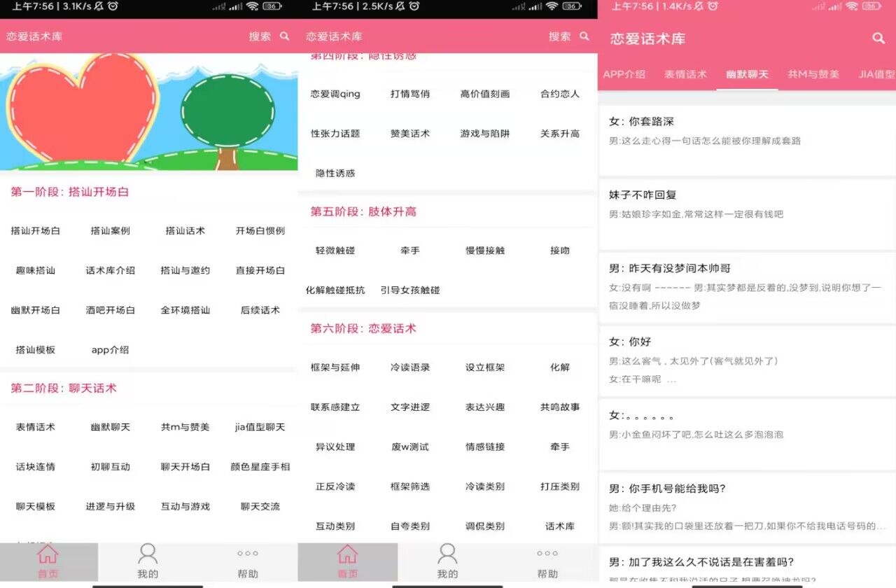Image resolution: width=896 pixels, height=588 pixels.
Task: Tap the heart and tree banner image
Action: click(148, 112)
